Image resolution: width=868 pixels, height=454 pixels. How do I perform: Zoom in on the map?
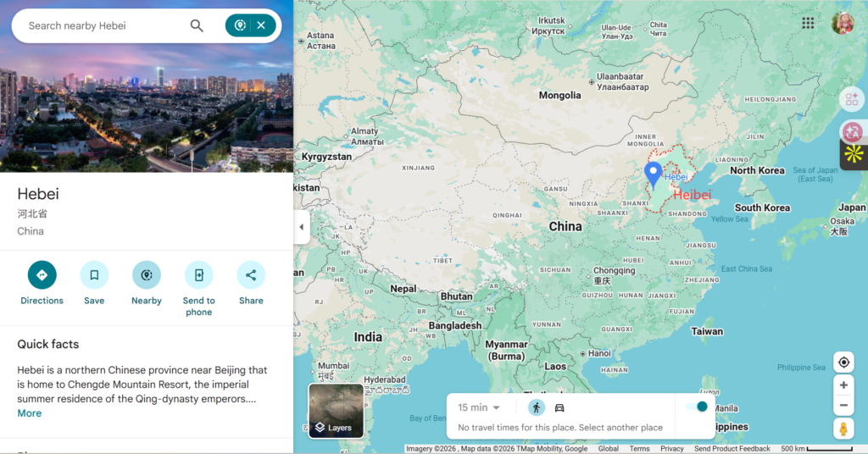pyautogui.click(x=843, y=385)
